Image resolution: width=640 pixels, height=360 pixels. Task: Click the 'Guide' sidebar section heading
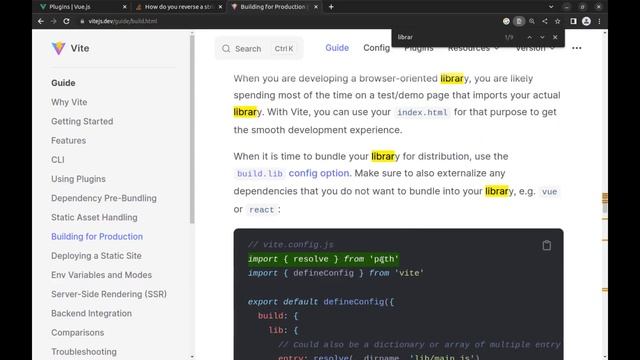point(63,83)
